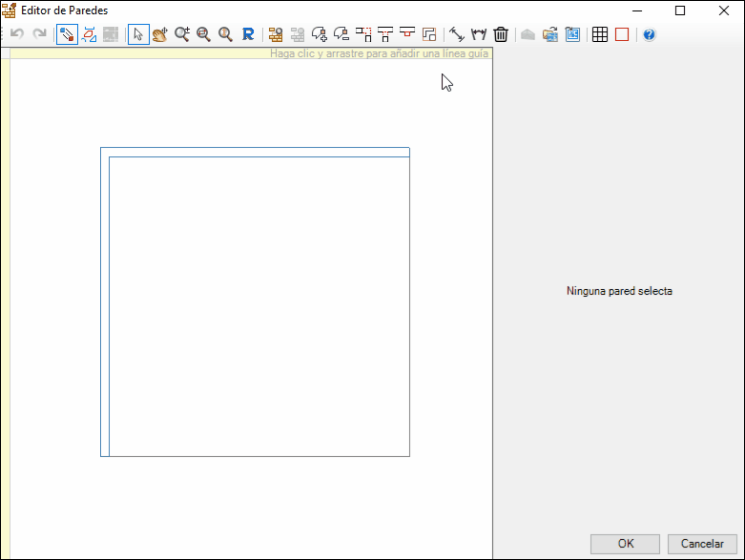Click the Cancelar button
The width and height of the screenshot is (745, 560).
coord(702,544)
